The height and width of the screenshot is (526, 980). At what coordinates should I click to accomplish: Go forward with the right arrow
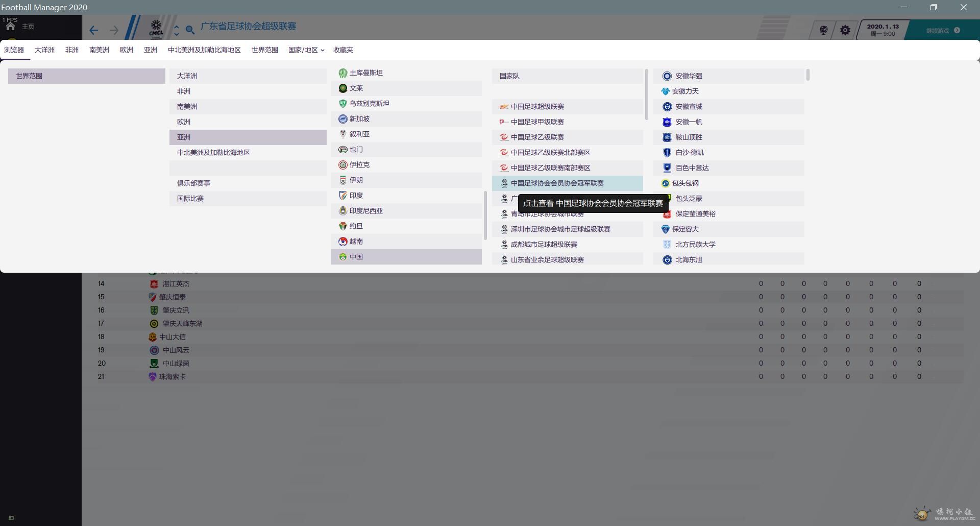tap(114, 30)
